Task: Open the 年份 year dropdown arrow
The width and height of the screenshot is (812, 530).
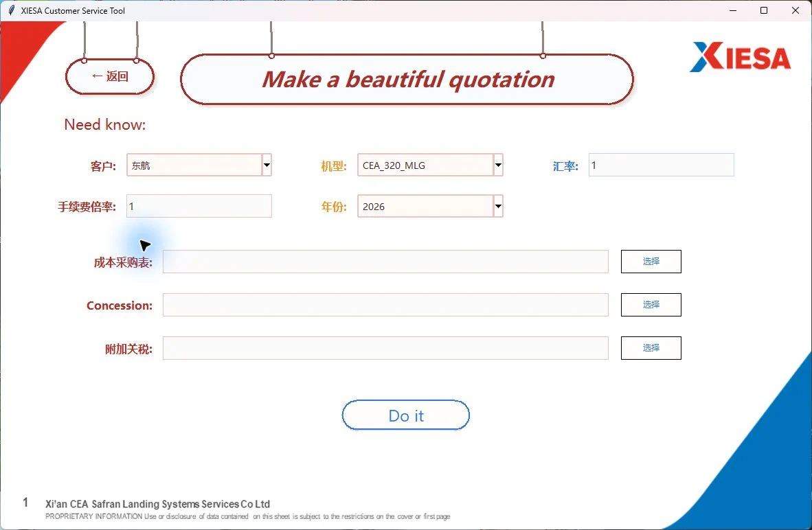Action: coord(498,206)
